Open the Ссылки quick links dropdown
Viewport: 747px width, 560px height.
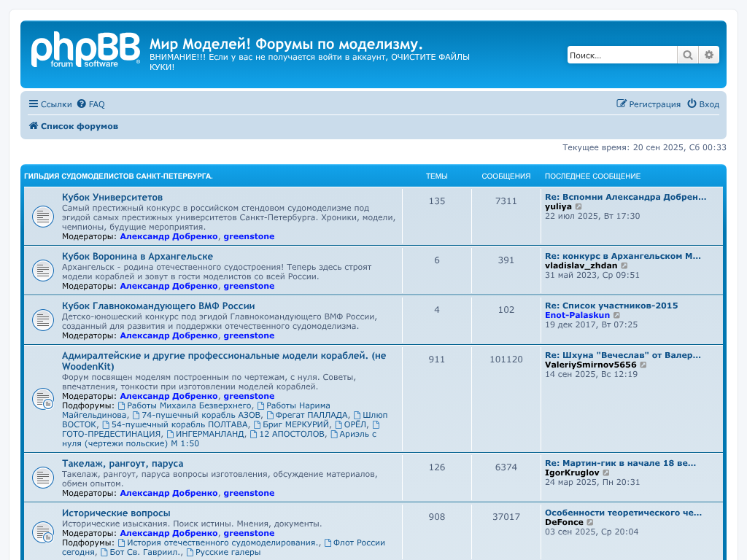[x=50, y=104]
